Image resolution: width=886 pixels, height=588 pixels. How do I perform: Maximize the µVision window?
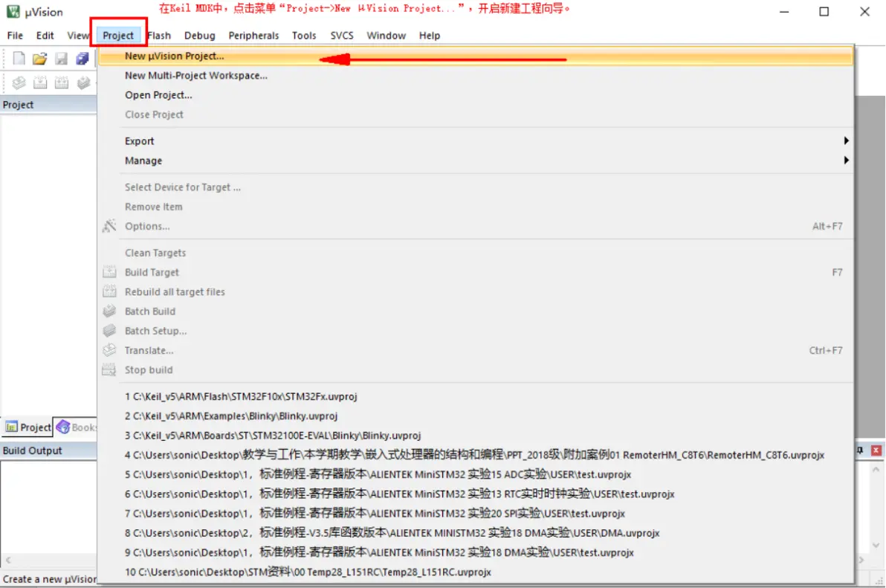point(824,11)
